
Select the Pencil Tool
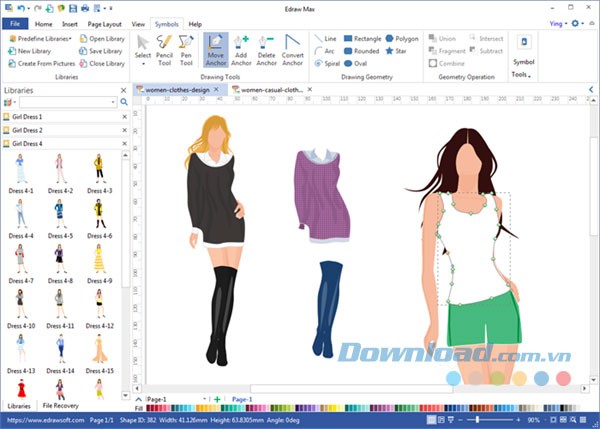pos(164,49)
